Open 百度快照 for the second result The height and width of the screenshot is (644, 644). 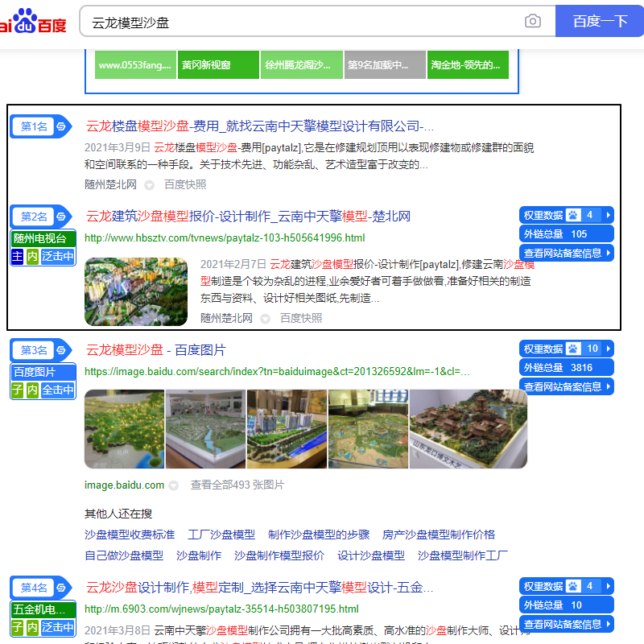[x=301, y=318]
